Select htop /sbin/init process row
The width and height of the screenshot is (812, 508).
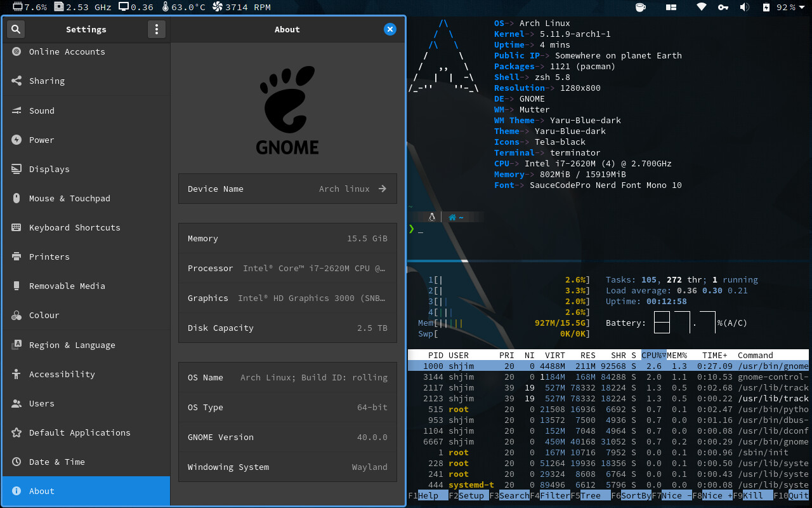608,452
